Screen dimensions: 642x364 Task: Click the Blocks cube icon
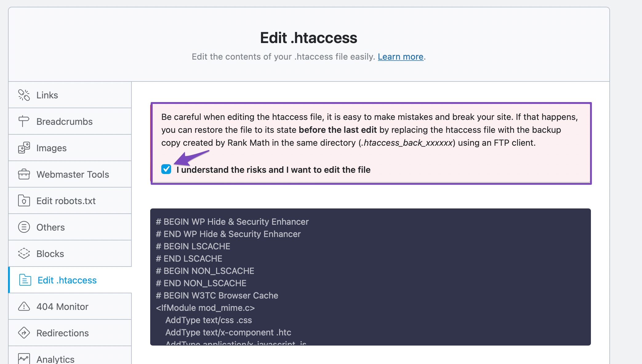(24, 254)
